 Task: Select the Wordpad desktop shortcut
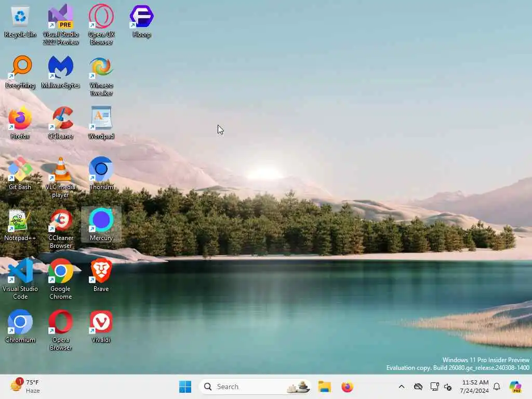101,123
